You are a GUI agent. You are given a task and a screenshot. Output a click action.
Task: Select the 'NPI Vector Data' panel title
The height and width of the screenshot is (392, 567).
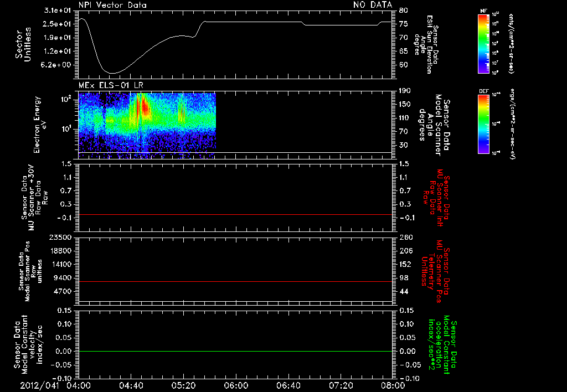click(112, 5)
